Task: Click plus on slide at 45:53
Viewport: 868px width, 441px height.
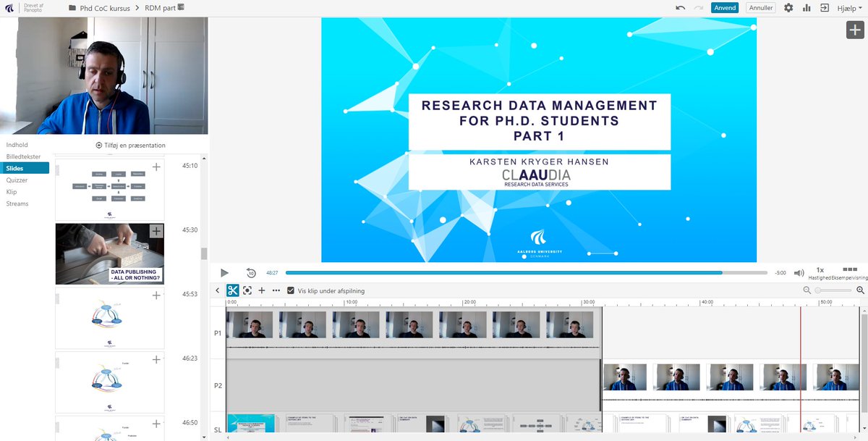Action: click(x=156, y=295)
